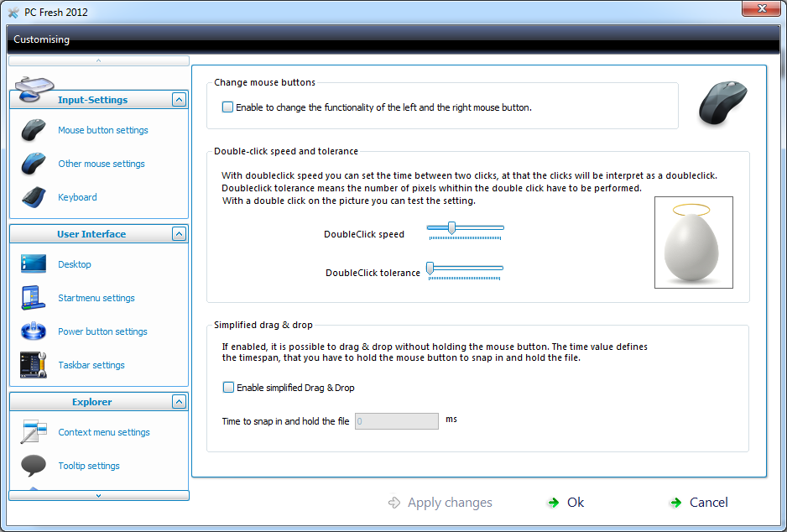Open Tooltip settings page

[89, 466]
